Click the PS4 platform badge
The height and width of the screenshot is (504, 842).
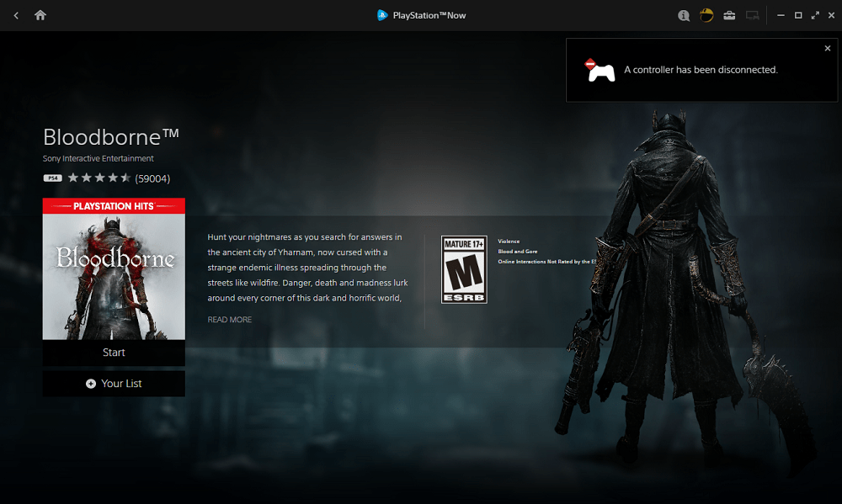click(x=52, y=178)
